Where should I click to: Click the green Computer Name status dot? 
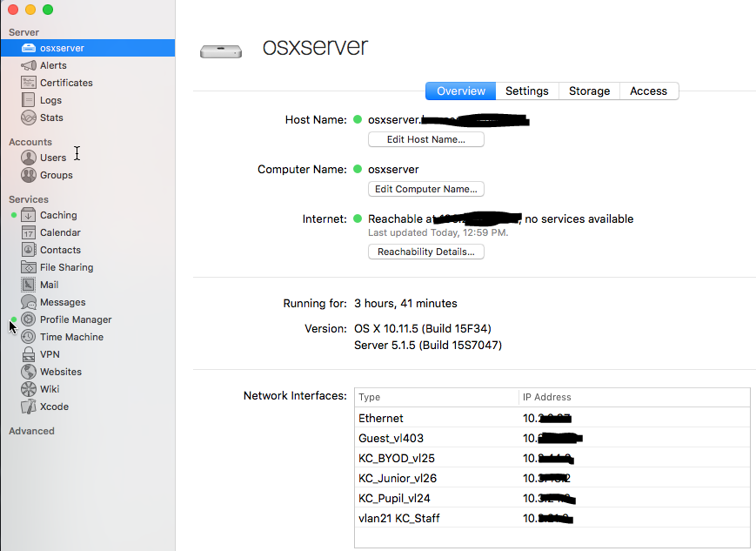pyautogui.click(x=358, y=169)
